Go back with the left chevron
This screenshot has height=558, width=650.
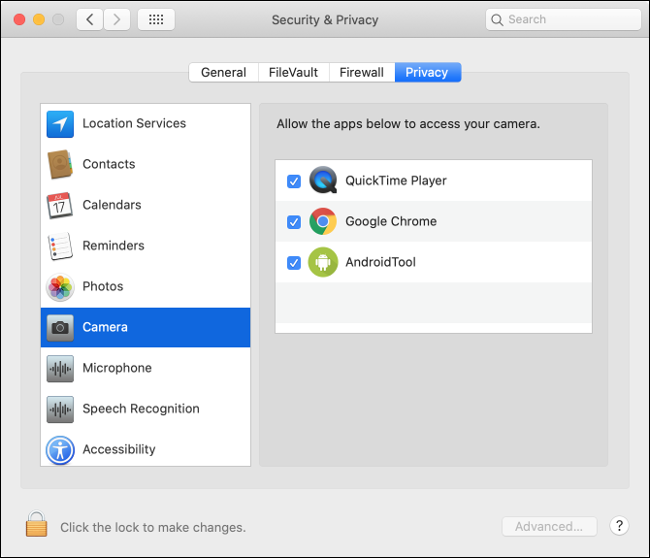[90, 19]
